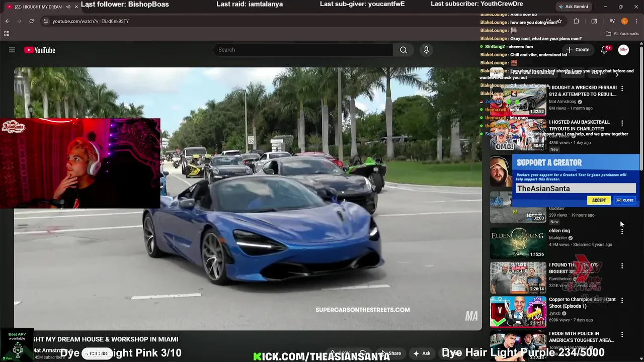644x362 pixels.
Task: Start voice search with the microphone icon
Action: point(426,50)
